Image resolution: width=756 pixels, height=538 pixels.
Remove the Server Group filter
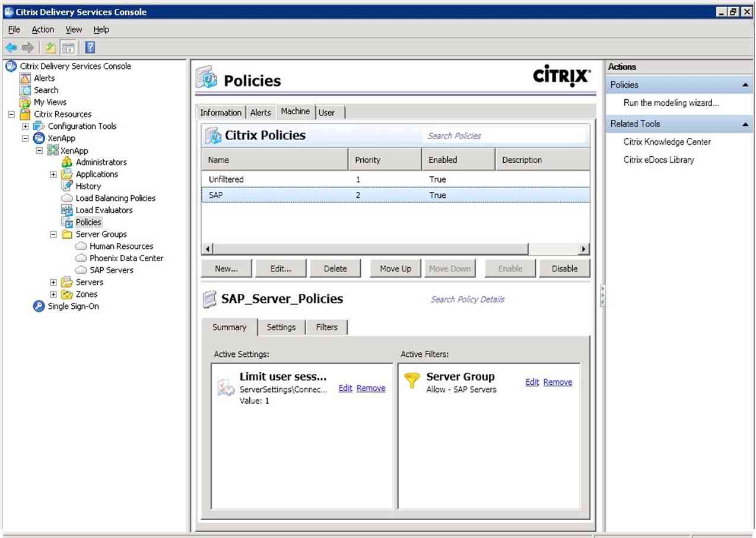click(557, 382)
